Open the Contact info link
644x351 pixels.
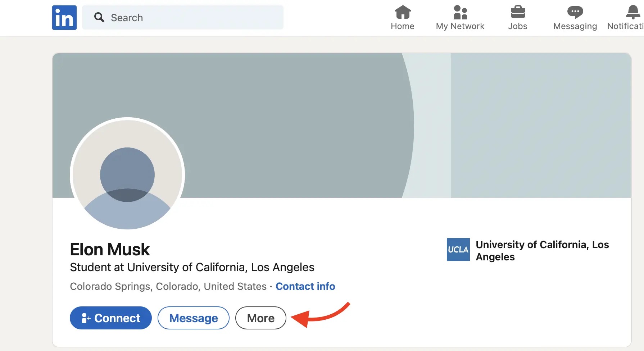click(x=305, y=286)
